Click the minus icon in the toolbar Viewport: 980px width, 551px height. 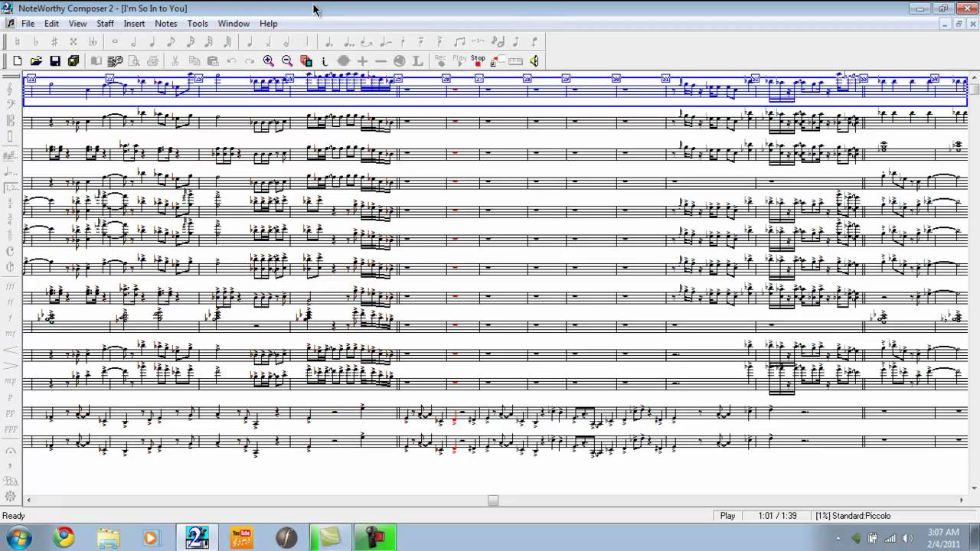pyautogui.click(x=381, y=61)
